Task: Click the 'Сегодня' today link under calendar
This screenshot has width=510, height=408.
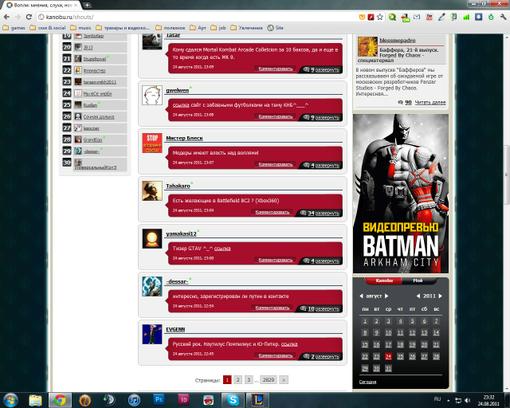Action: click(368, 382)
